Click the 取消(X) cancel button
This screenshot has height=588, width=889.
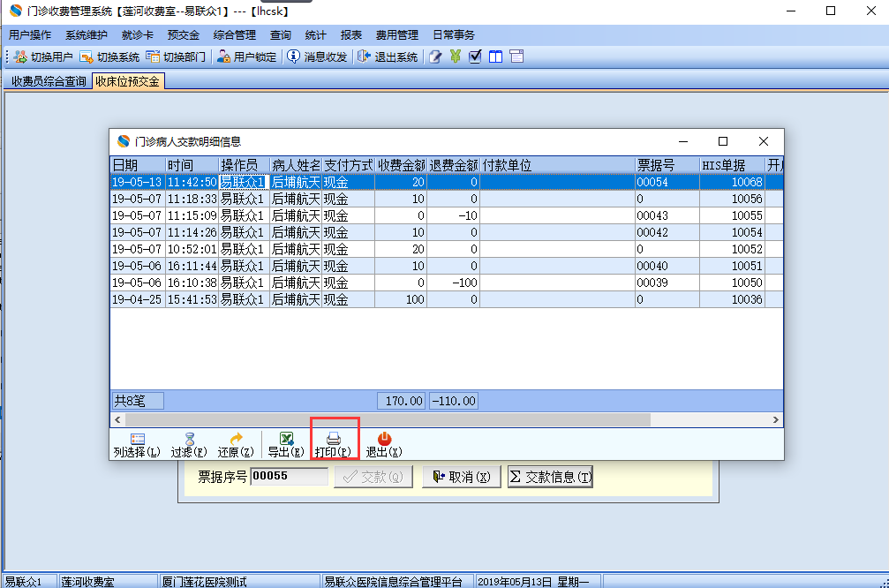[462, 477]
